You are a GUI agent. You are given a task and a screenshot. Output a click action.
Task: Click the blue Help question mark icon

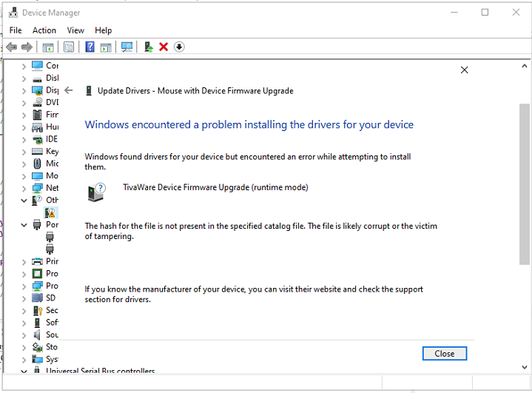pos(90,47)
